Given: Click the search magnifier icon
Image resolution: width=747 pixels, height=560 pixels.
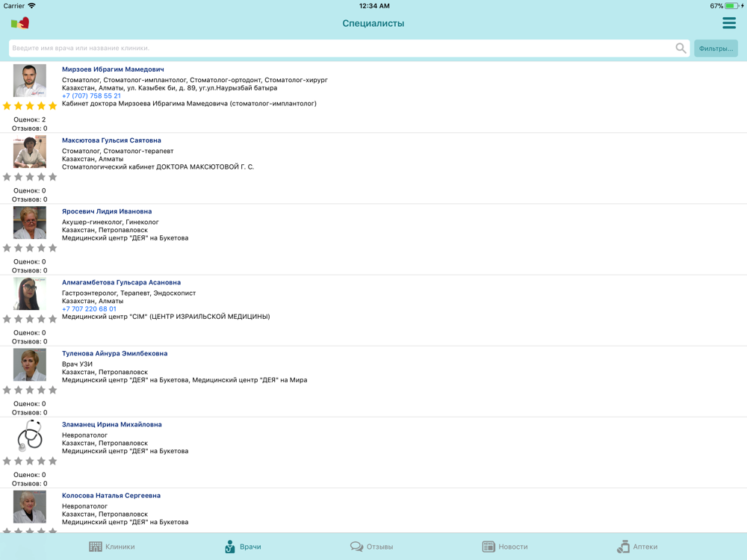Looking at the screenshot, I should click(681, 48).
